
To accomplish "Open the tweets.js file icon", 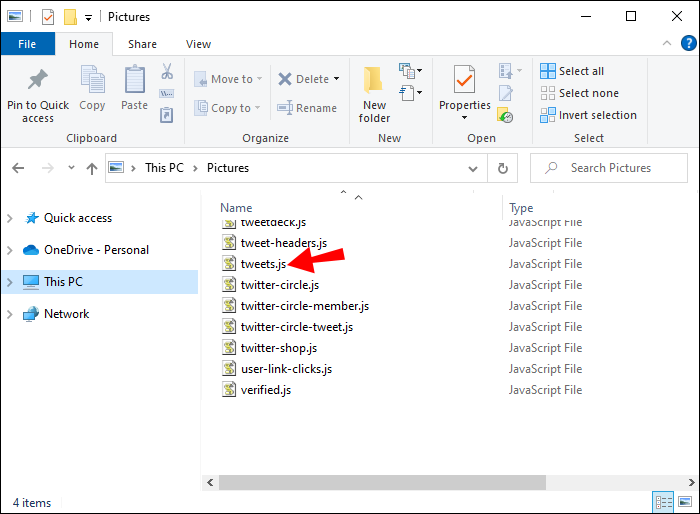I will 229,264.
